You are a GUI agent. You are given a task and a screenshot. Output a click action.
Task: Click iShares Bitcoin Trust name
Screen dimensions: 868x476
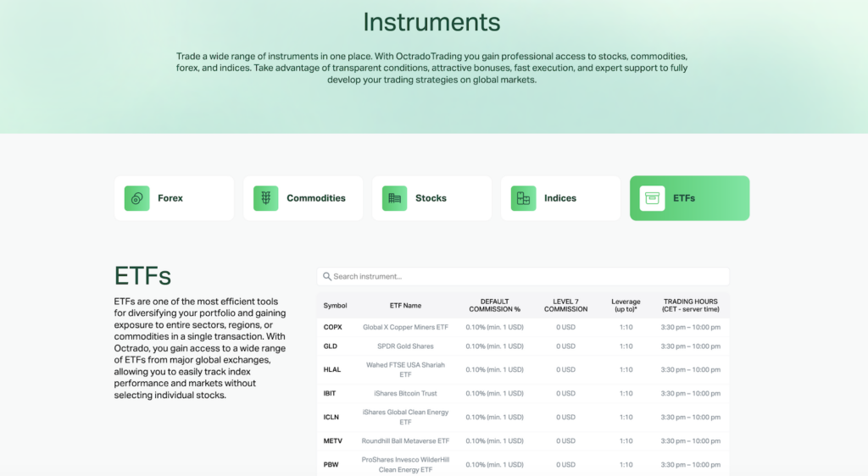[x=405, y=394]
